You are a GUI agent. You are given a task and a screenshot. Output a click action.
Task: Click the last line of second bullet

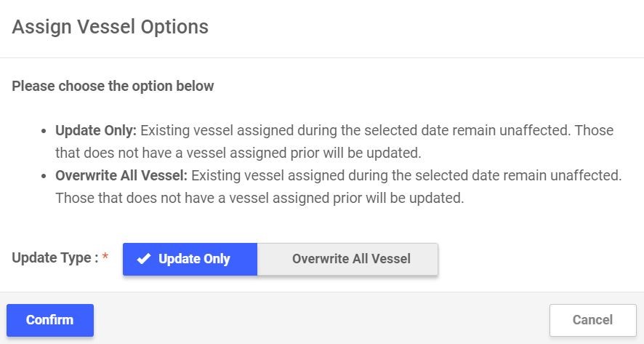point(259,198)
